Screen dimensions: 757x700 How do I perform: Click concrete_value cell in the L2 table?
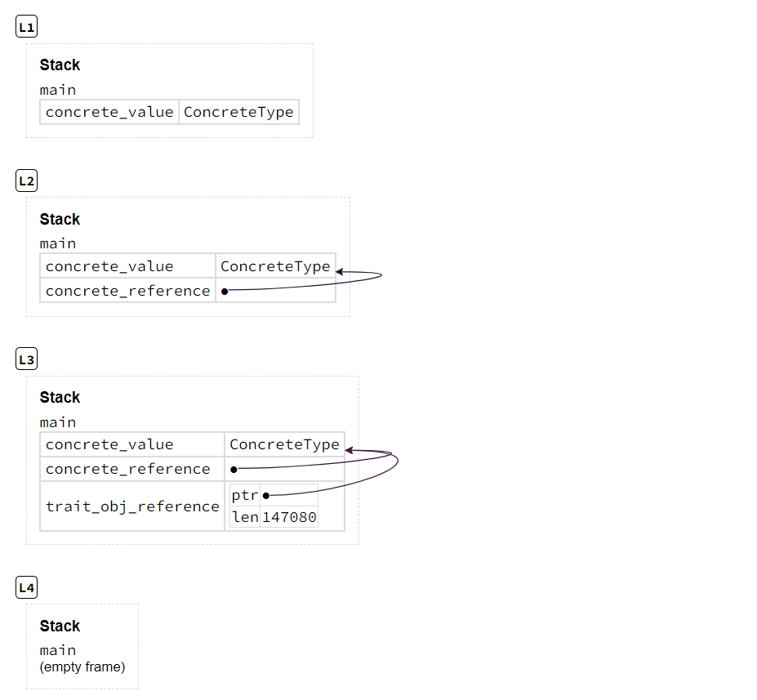click(x=128, y=266)
